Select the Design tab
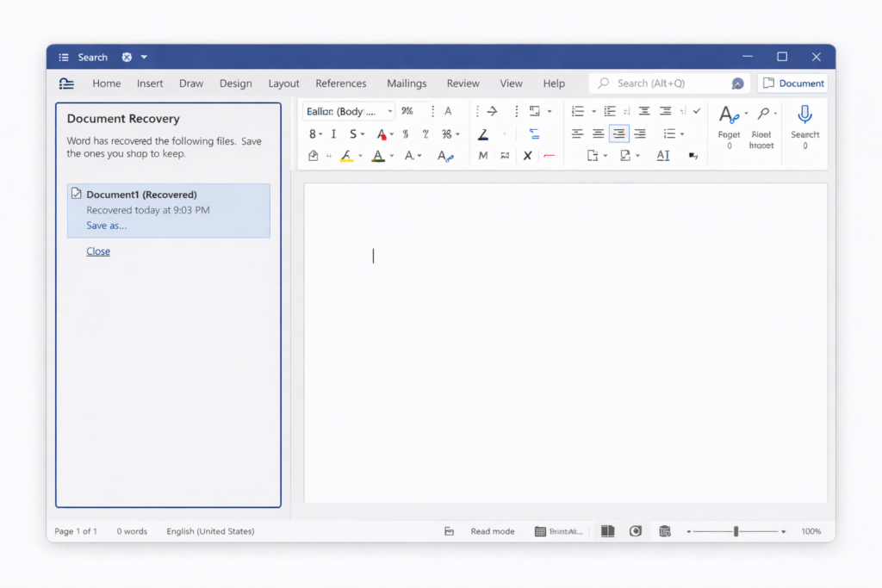 [236, 84]
